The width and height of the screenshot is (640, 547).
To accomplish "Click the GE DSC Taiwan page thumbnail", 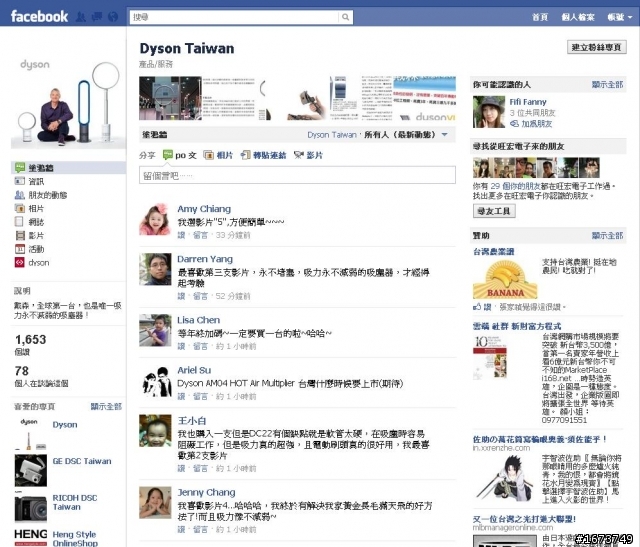I will [31, 471].
